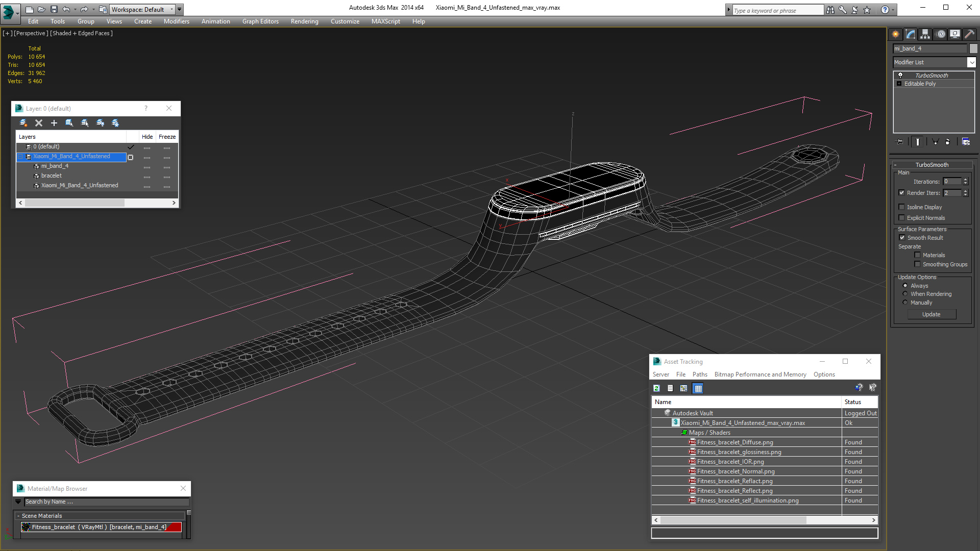This screenshot has width=980, height=551.
Task: Click the Remove Modifier trash icon
Action: 948,142
